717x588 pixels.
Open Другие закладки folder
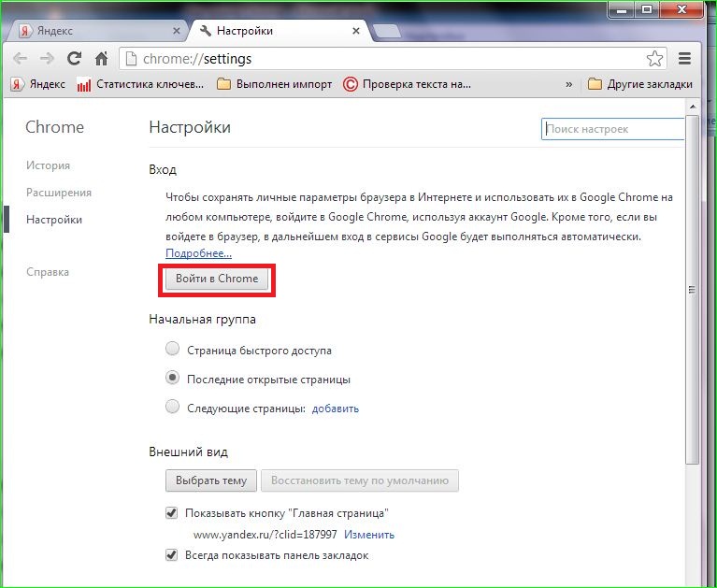pos(640,84)
